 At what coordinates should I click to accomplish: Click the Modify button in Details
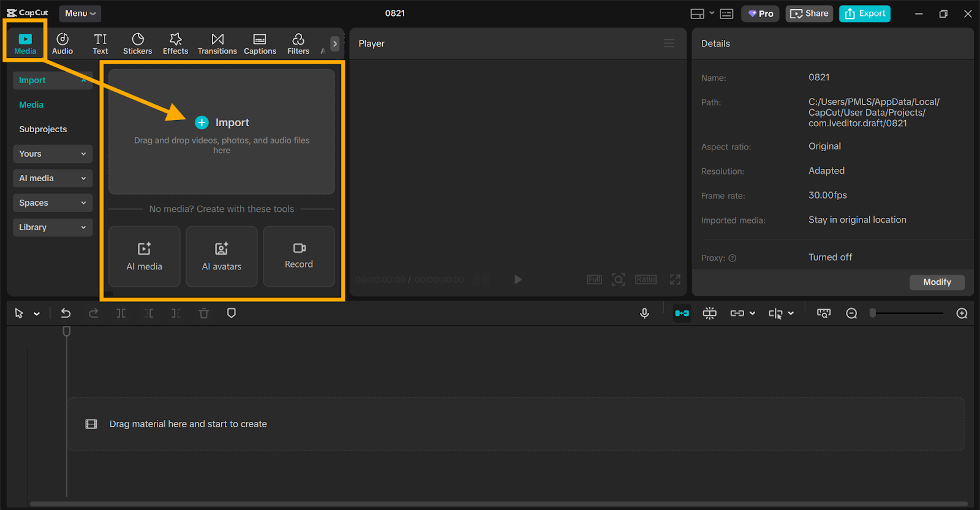(x=937, y=282)
